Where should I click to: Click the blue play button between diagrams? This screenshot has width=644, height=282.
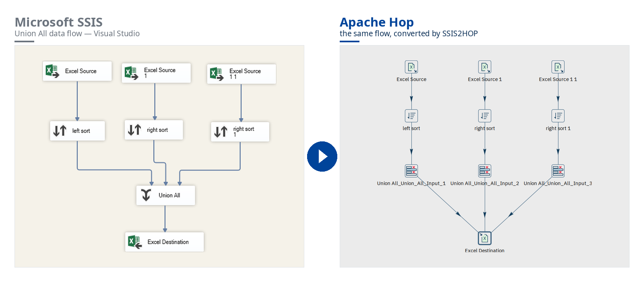tap(322, 156)
